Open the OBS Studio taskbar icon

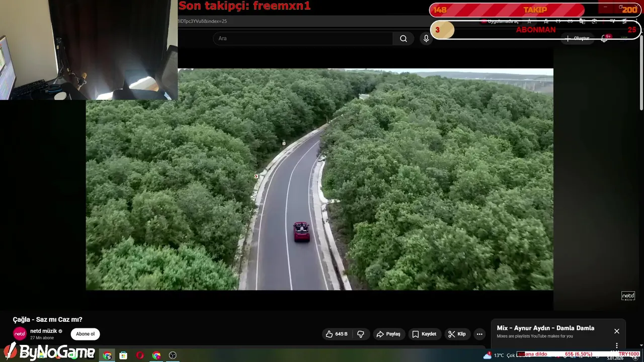click(x=173, y=355)
